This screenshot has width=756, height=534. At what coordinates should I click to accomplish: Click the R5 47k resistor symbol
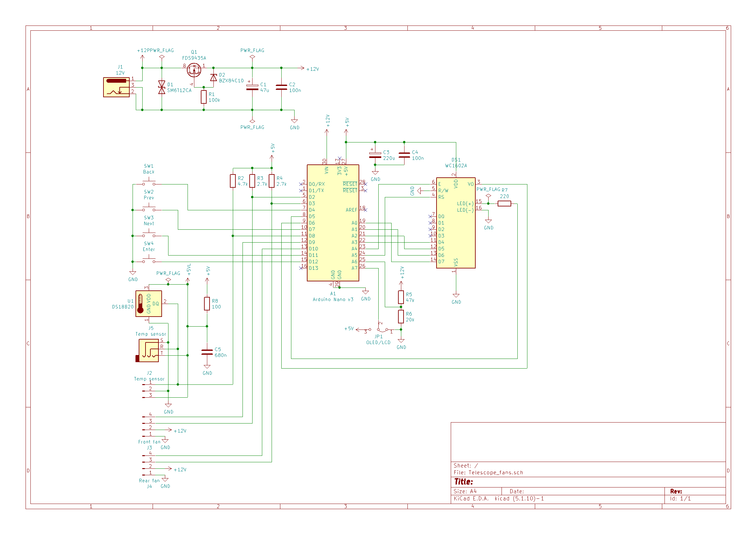(x=401, y=297)
